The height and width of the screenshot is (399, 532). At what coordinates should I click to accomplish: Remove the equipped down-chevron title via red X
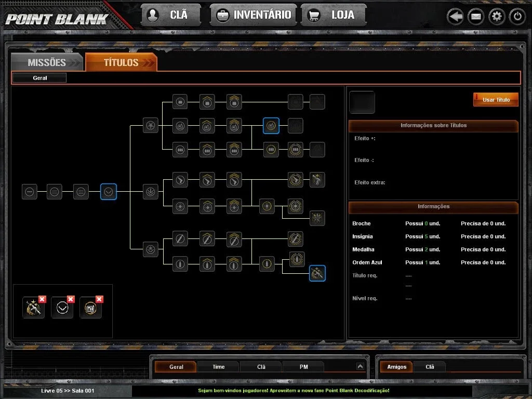click(x=71, y=299)
